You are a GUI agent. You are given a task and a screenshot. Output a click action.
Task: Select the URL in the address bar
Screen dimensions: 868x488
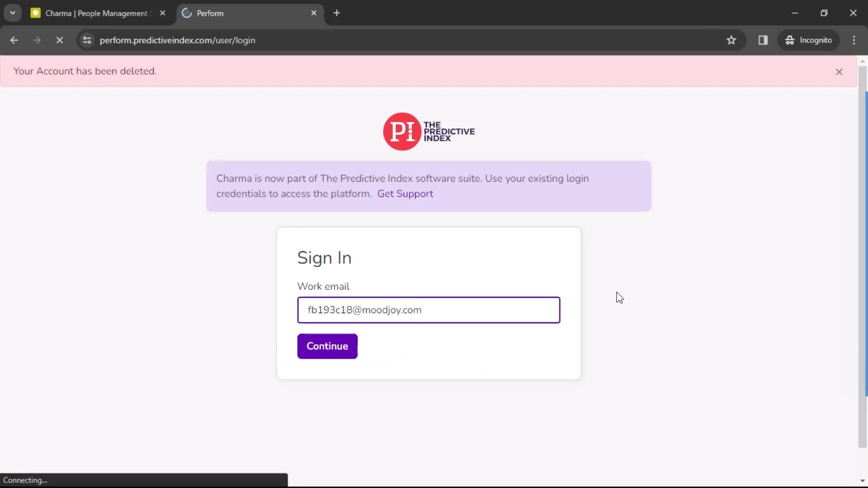(177, 40)
